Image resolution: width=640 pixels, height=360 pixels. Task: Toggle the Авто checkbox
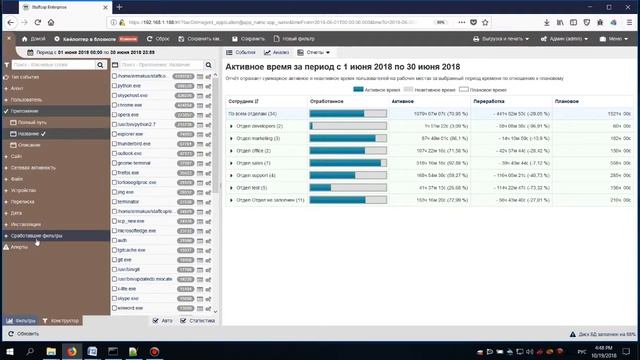156,320
